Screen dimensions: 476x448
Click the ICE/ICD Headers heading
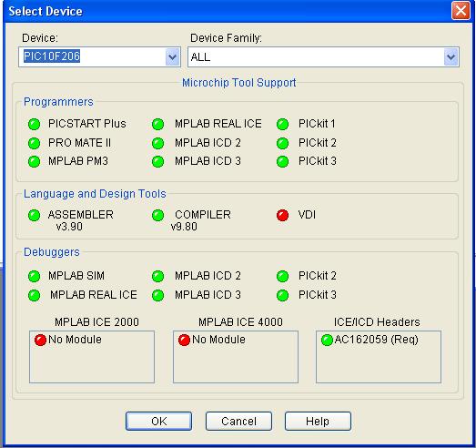coord(377,322)
